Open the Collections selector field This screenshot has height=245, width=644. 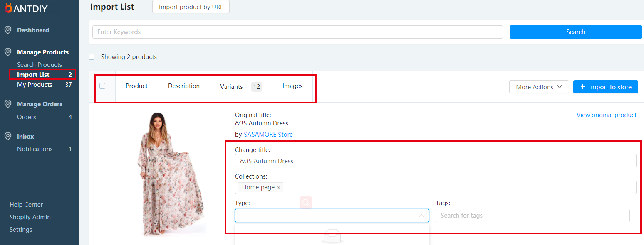tap(436, 187)
